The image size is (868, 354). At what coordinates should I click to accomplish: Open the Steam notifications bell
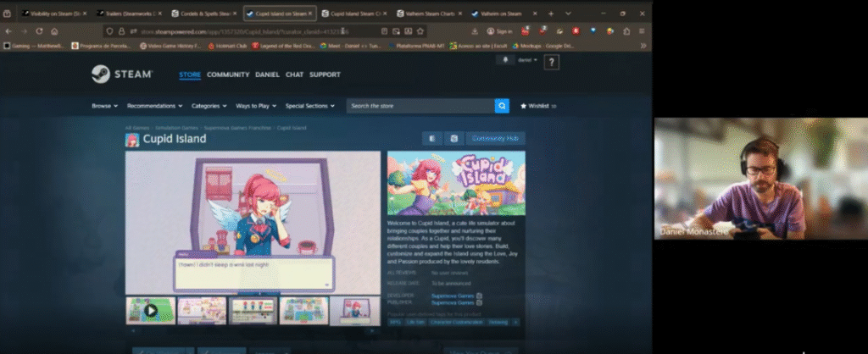pos(507,60)
